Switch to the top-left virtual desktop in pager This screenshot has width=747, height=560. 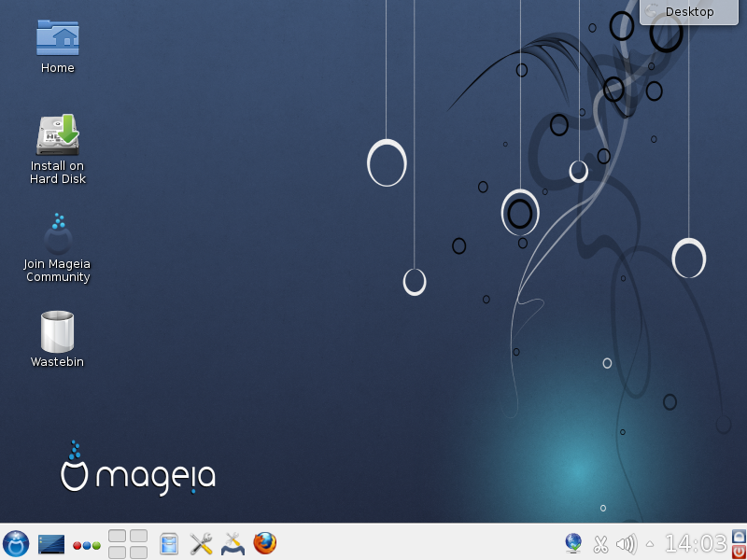[x=118, y=536]
